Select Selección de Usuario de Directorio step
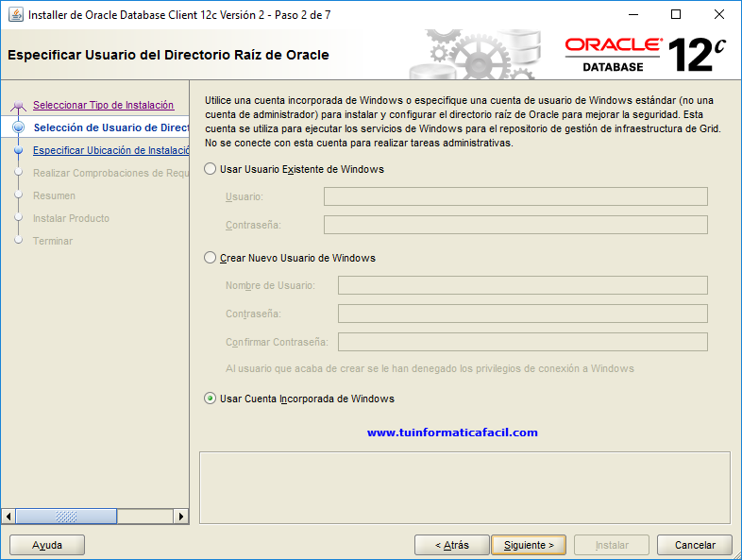742x560 pixels. pyautogui.click(x=111, y=127)
